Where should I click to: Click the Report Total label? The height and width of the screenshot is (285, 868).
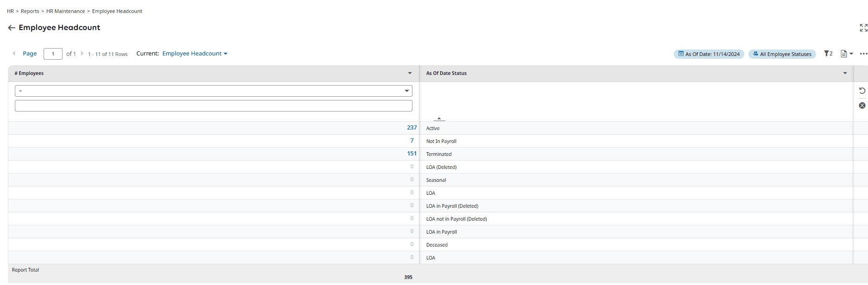pos(25,270)
